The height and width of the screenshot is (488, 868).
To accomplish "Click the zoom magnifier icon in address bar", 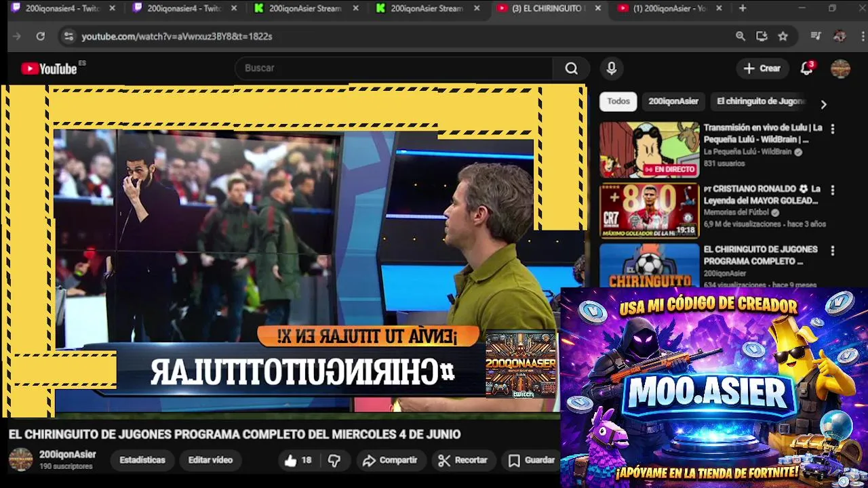I will pos(741,37).
